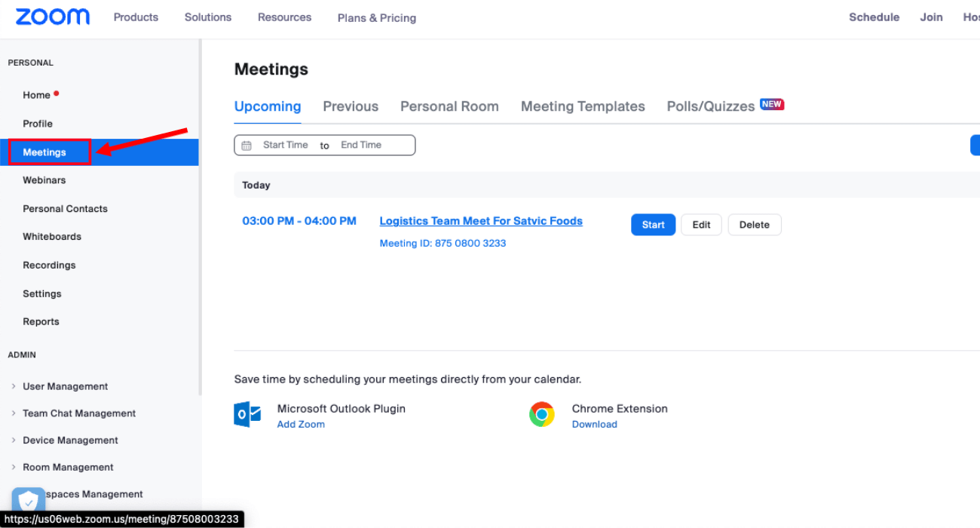This screenshot has width=980, height=528.
Task: Download the Chrome Extension
Action: 594,424
